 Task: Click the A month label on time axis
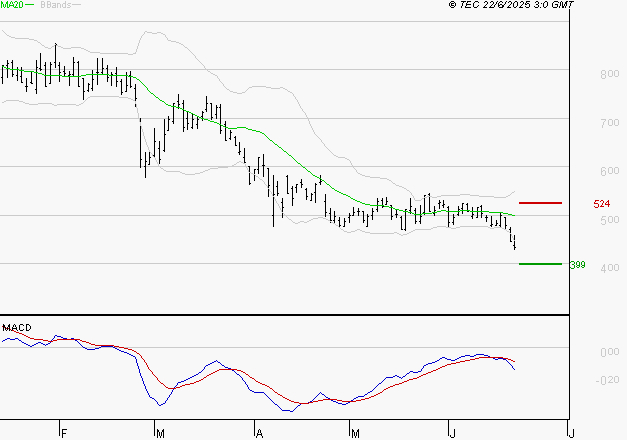260,433
